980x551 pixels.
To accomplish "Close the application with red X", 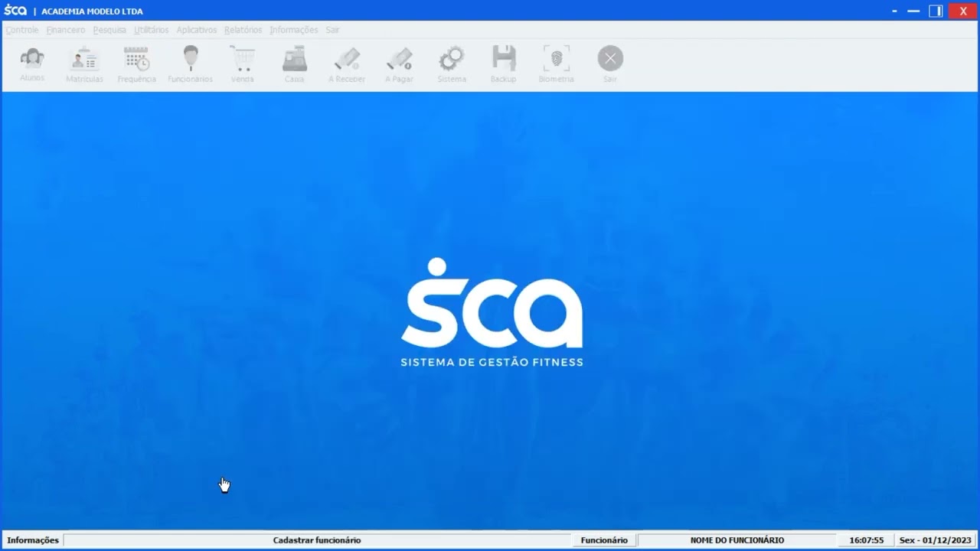I will [963, 11].
